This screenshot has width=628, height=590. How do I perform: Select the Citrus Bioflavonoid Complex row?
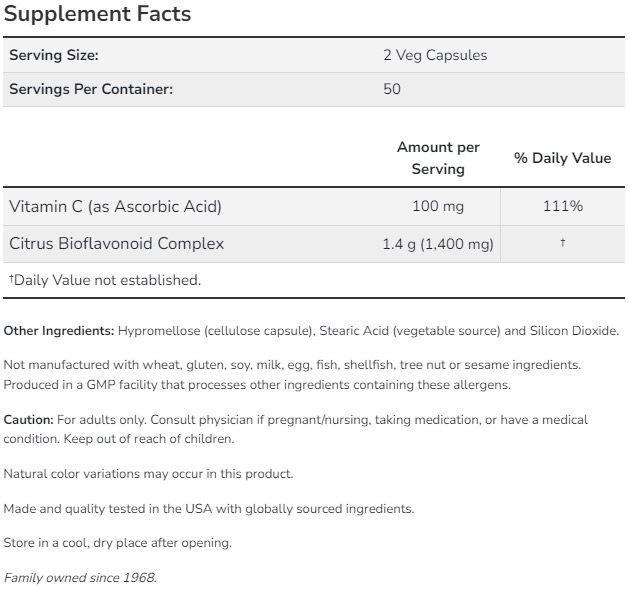click(314, 244)
